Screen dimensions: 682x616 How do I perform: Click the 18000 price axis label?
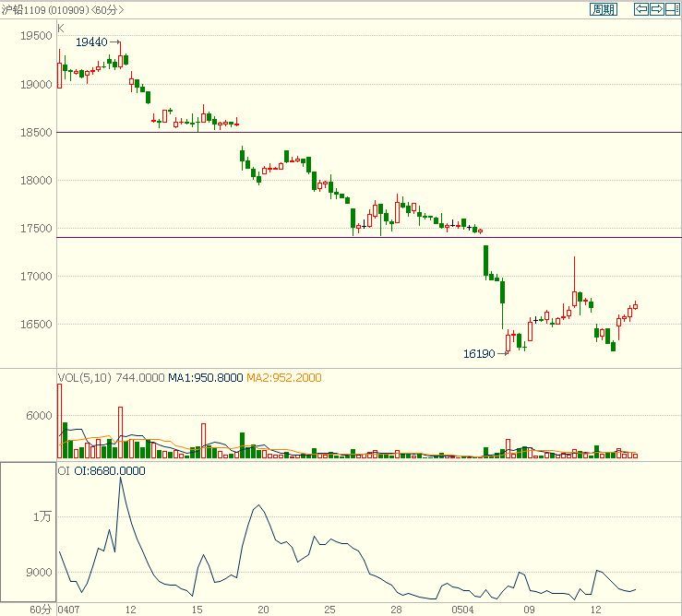click(x=36, y=181)
